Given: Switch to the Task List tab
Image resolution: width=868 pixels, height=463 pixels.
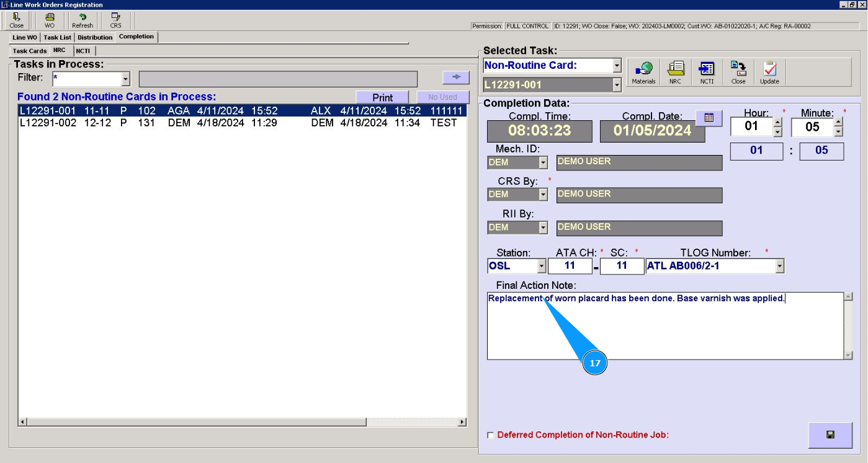Looking at the screenshot, I should (57, 38).
